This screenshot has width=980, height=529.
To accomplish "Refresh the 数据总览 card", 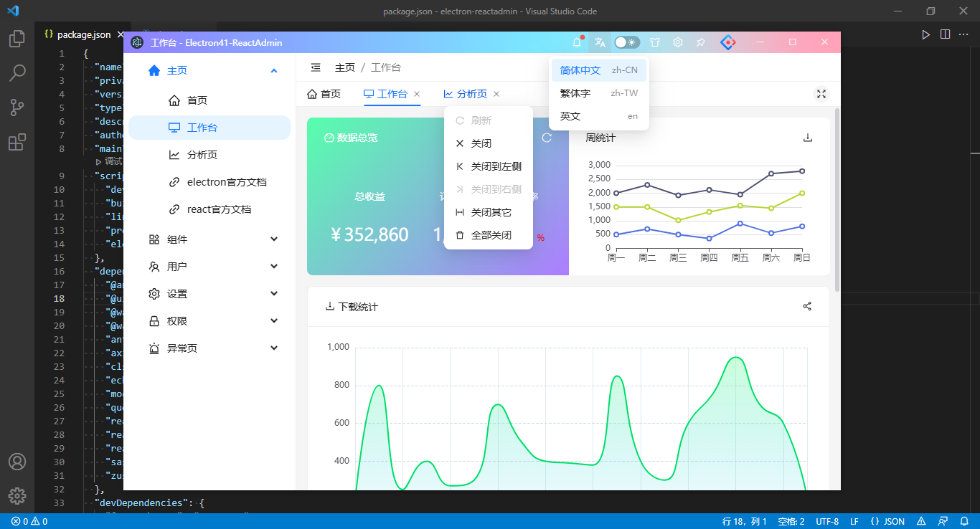I will (547, 138).
